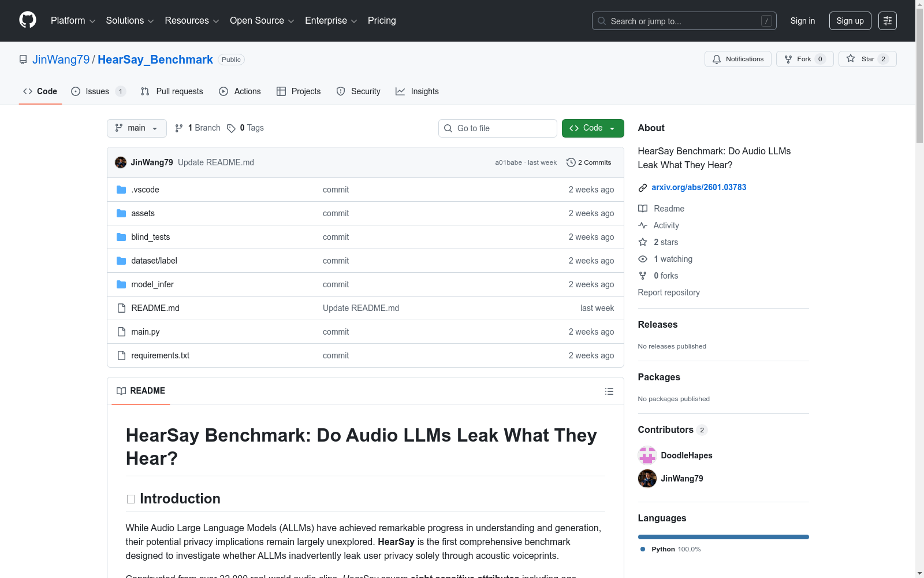Expand the Platform menu
Image resolution: width=924 pixels, height=578 pixels.
click(x=73, y=21)
